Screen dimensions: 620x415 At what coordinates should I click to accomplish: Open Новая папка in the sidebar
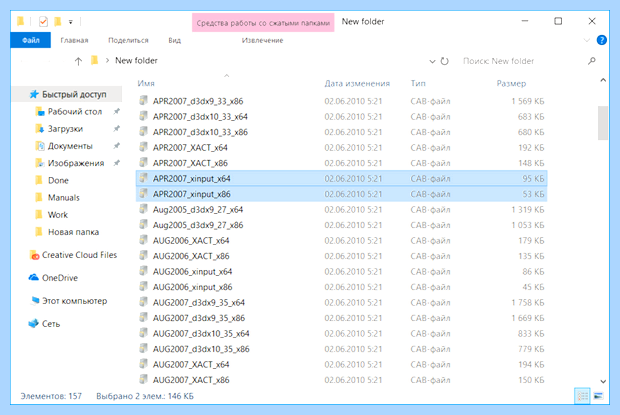[x=73, y=232]
